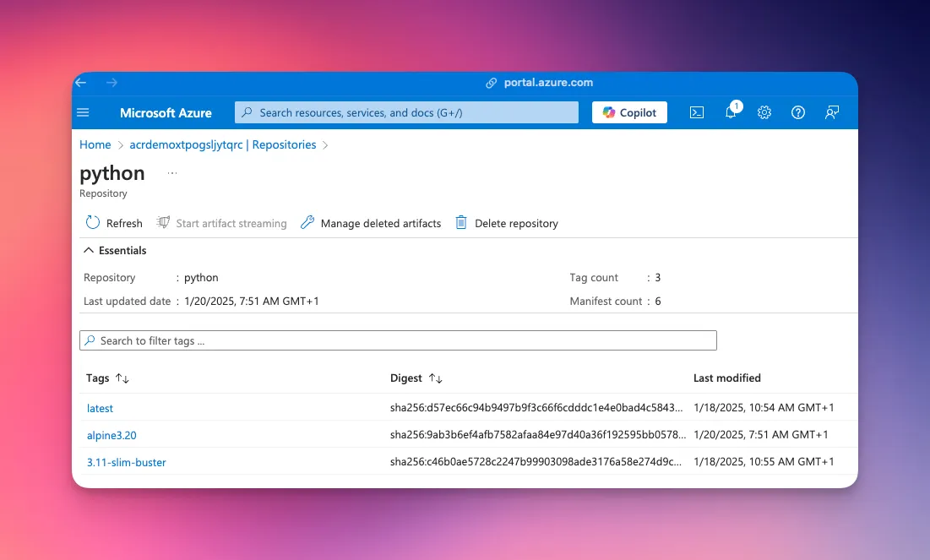Click the Copilot button
Viewport: 930px width, 560px height.
pyautogui.click(x=629, y=112)
